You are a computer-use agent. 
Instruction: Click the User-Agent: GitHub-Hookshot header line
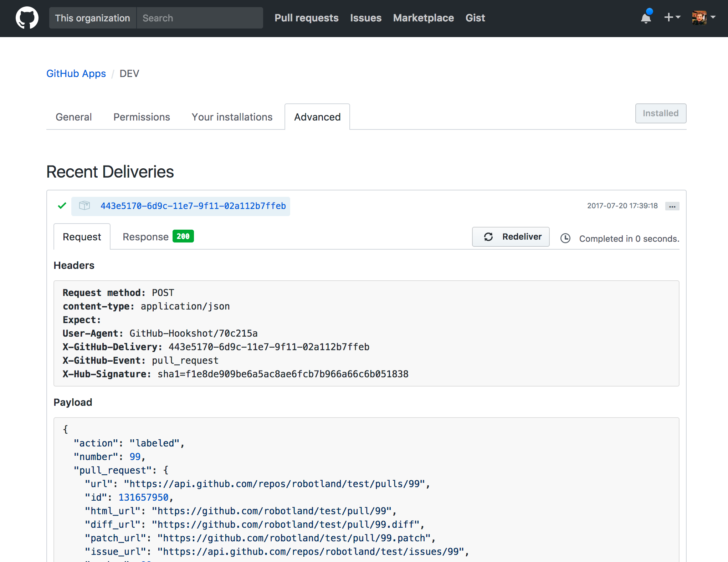point(160,333)
